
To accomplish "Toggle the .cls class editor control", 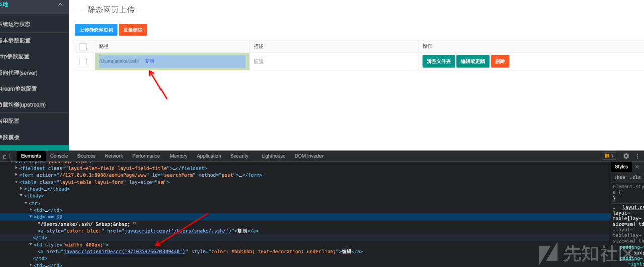I will click(636, 177).
